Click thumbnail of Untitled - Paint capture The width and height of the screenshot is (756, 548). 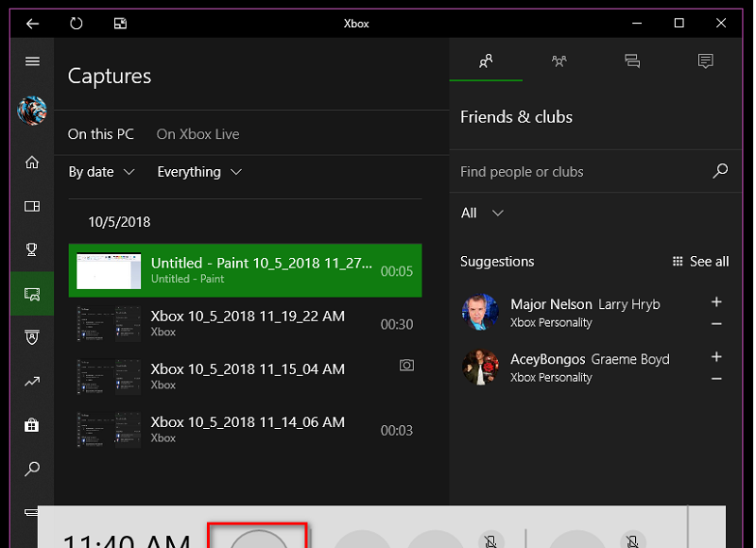109,271
